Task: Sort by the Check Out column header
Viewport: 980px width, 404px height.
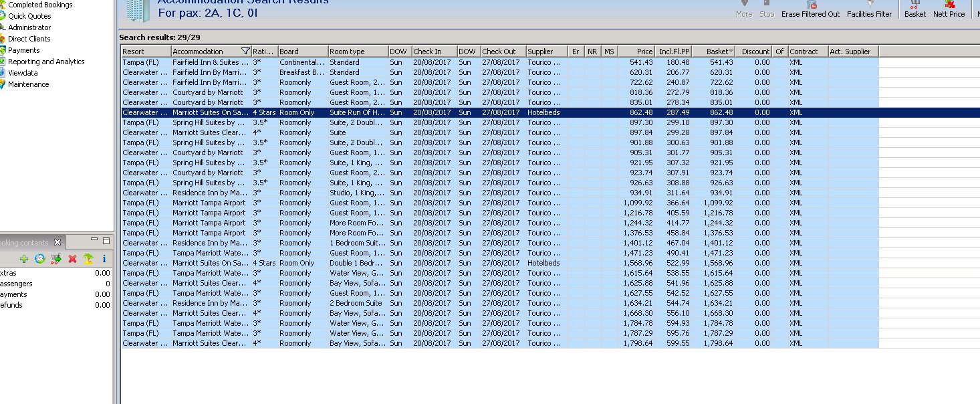Action: pyautogui.click(x=503, y=52)
